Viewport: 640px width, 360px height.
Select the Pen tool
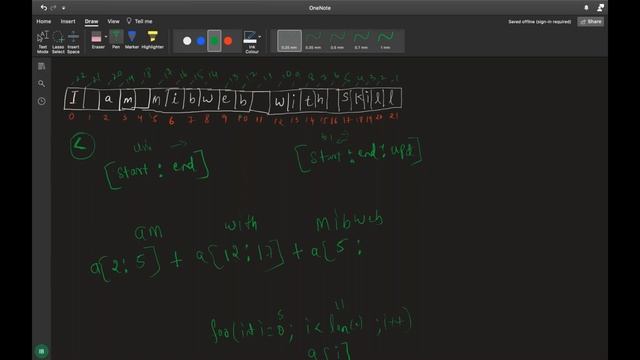coord(116,40)
